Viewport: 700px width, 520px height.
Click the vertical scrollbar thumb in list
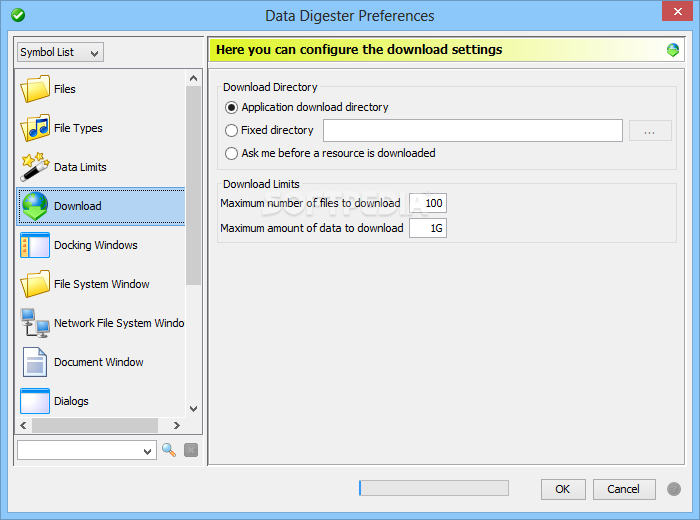tap(193, 185)
